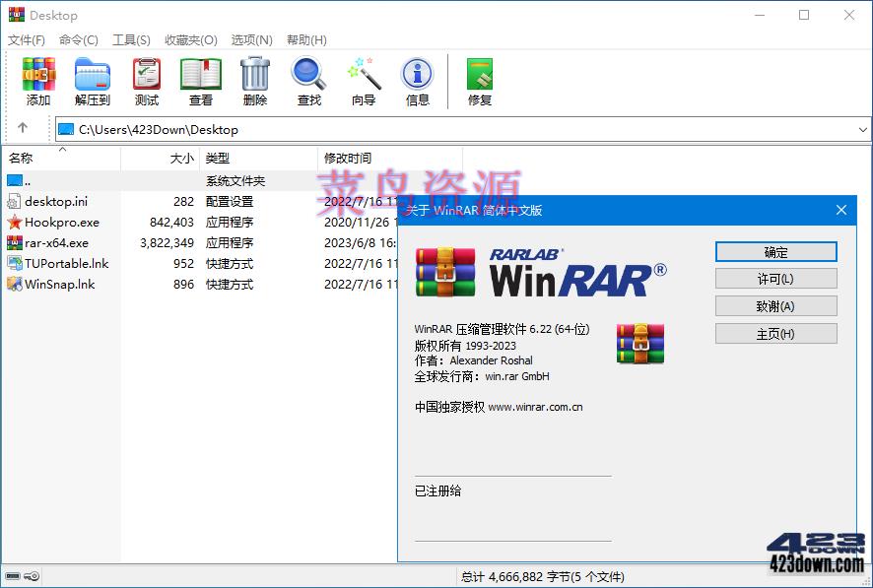
Task: Click the drive icon in the status bar
Action: coord(14,576)
